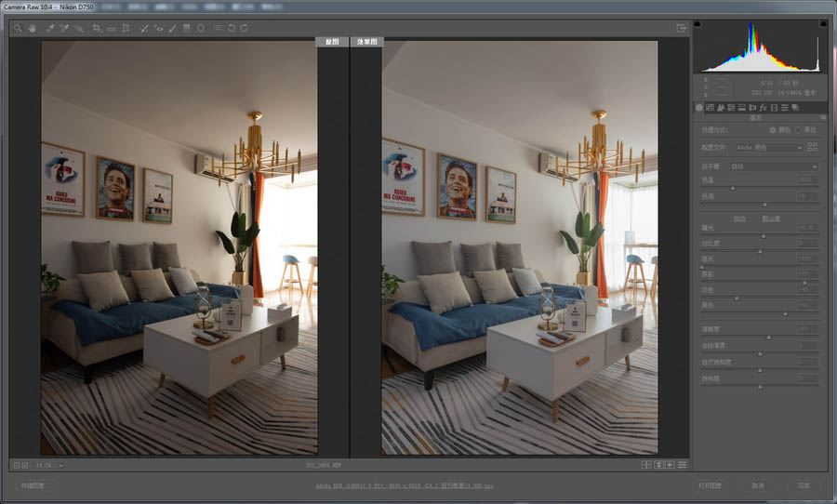Open the White Balance (白平衡) dropdown
The image size is (837, 504).
pos(774,166)
